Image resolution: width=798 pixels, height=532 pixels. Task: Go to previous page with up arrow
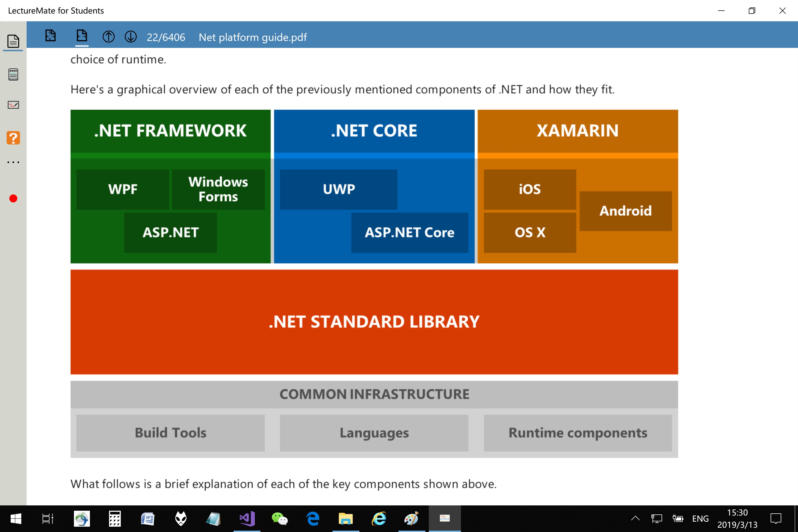click(109, 37)
